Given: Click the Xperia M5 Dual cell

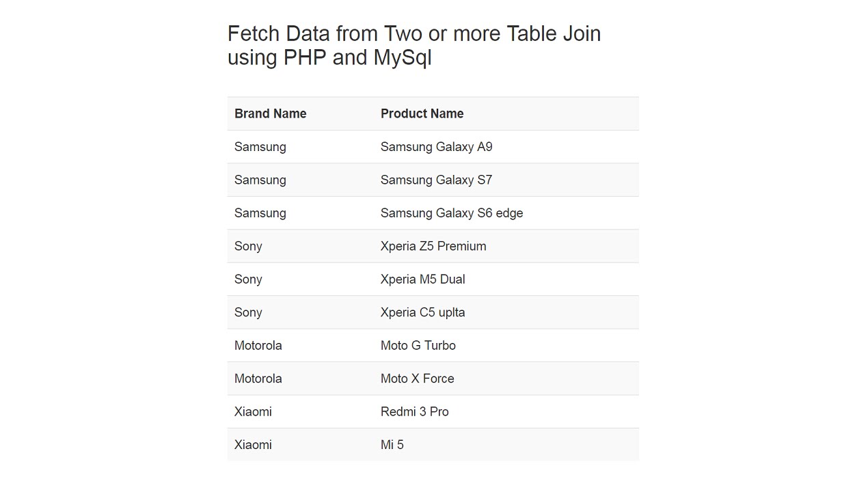Looking at the screenshot, I should point(422,279).
